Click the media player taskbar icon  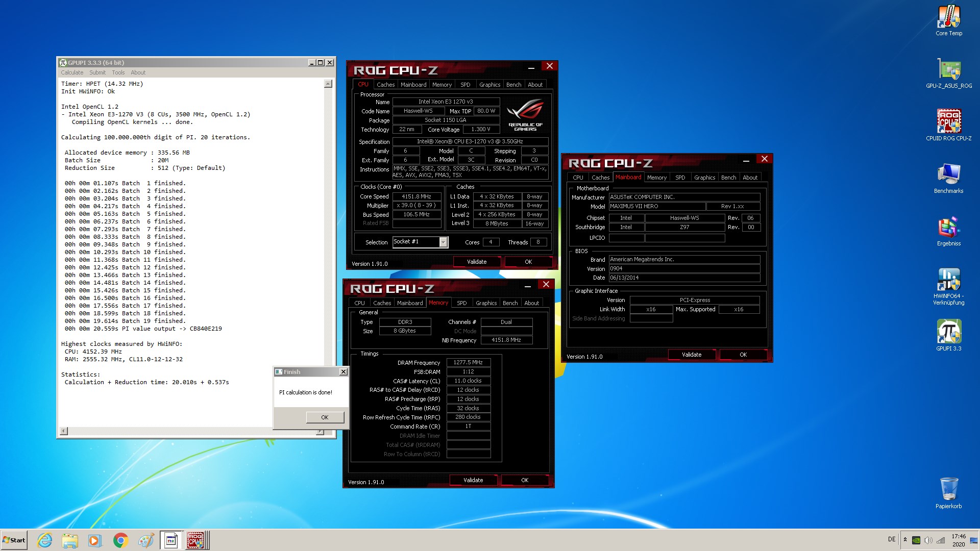pyautogui.click(x=95, y=540)
